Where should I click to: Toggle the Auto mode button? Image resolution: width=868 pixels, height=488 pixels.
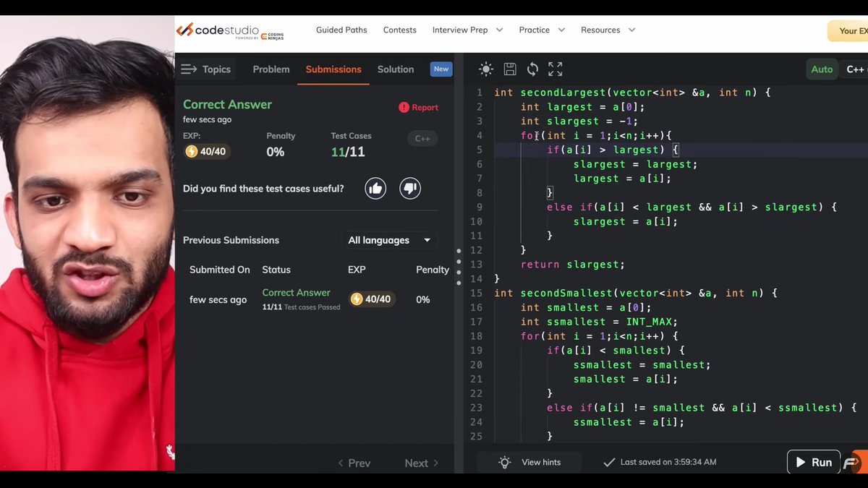pyautogui.click(x=822, y=69)
